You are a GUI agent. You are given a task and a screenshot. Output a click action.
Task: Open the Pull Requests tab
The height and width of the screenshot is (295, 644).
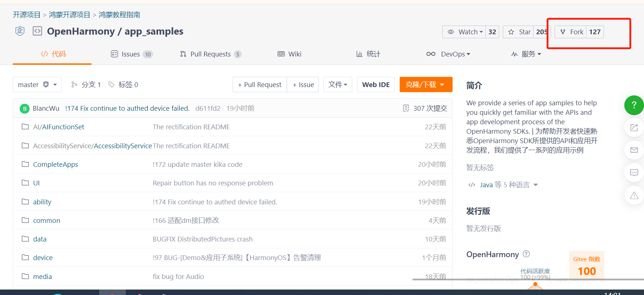point(210,54)
